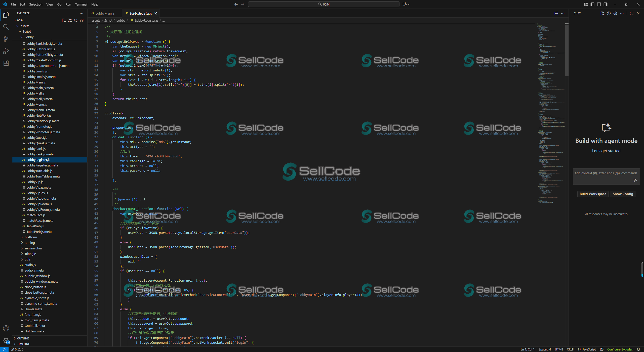Expand the platform folder

(31, 237)
